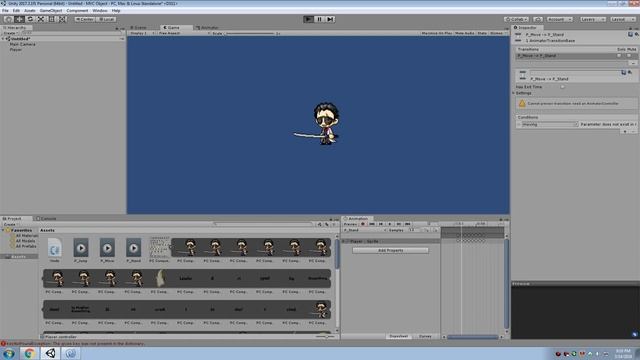This screenshot has width=640, height=360.
Task: Click the Add Property button
Action: point(391,250)
